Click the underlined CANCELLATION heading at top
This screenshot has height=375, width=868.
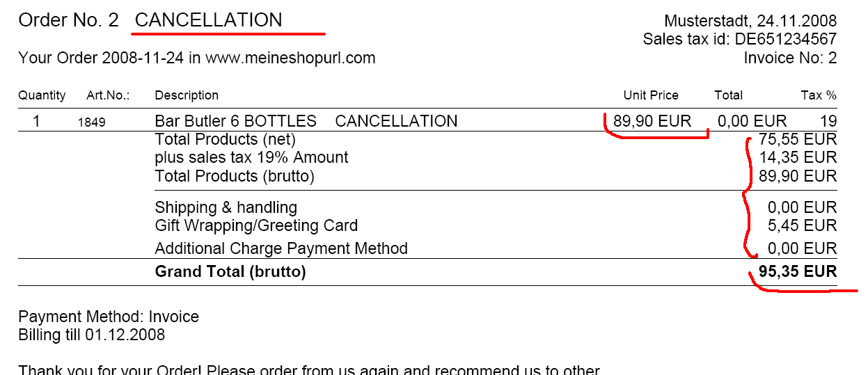click(209, 20)
